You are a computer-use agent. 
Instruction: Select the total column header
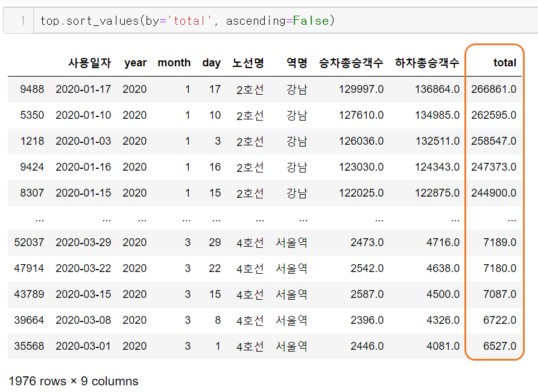tap(505, 63)
